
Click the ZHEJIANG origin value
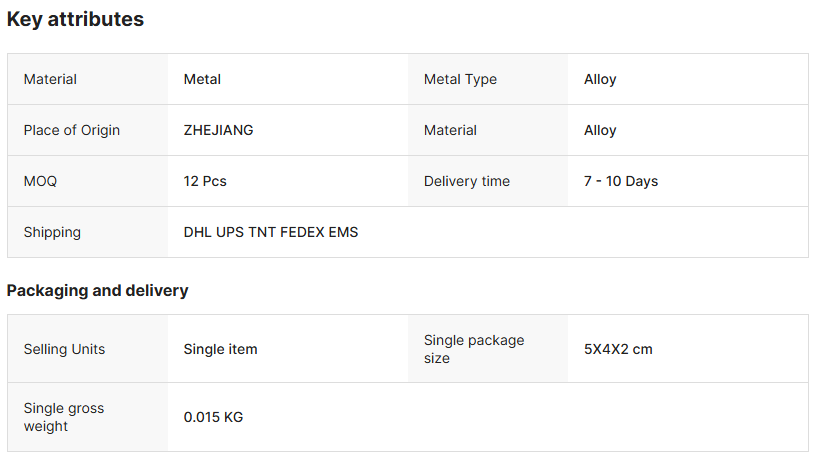[218, 130]
